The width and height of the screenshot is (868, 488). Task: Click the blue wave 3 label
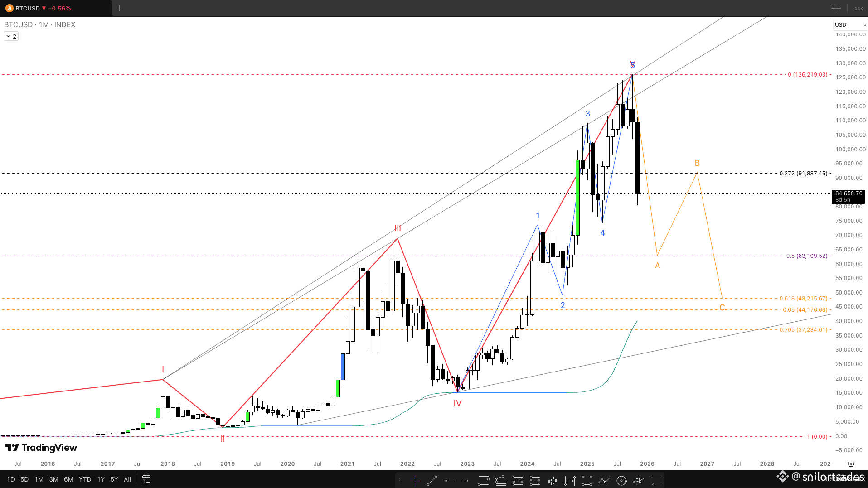(587, 114)
